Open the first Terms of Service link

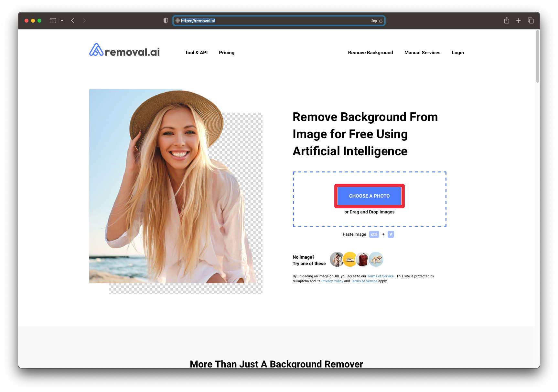point(381,276)
